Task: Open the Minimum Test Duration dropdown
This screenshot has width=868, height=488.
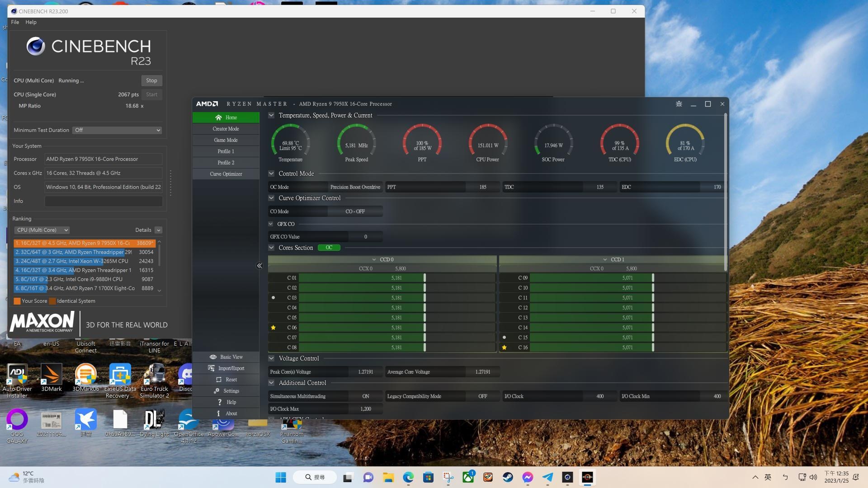Action: 117,130
